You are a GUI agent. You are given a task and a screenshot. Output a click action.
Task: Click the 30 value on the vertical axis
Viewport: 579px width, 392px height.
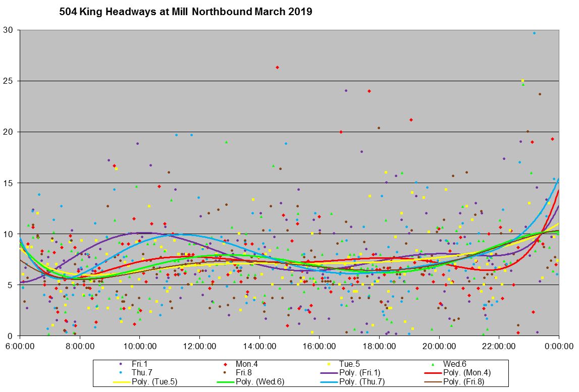[x=9, y=30]
